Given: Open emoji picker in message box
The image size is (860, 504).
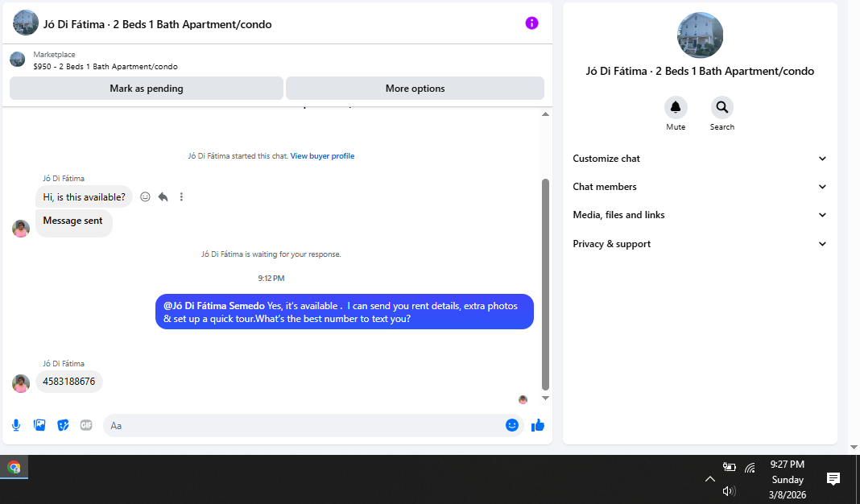Looking at the screenshot, I should [x=511, y=425].
